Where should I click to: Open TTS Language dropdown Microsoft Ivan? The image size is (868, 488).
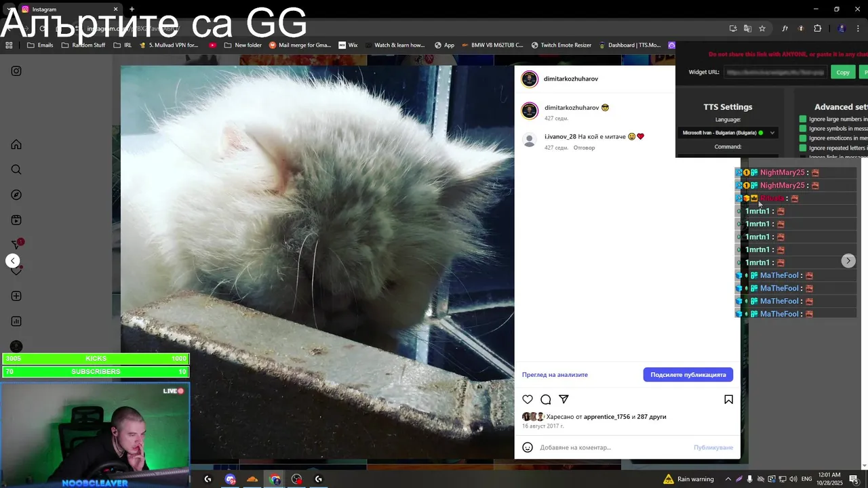[728, 133]
